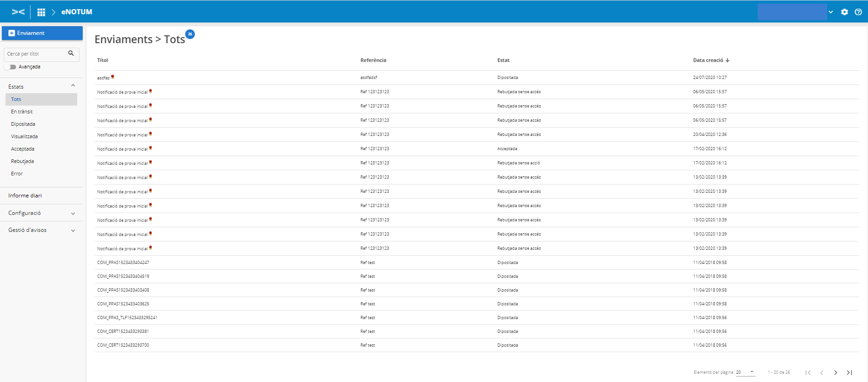868x382 pixels.
Task: Click the search magnifier icon
Action: (x=71, y=53)
